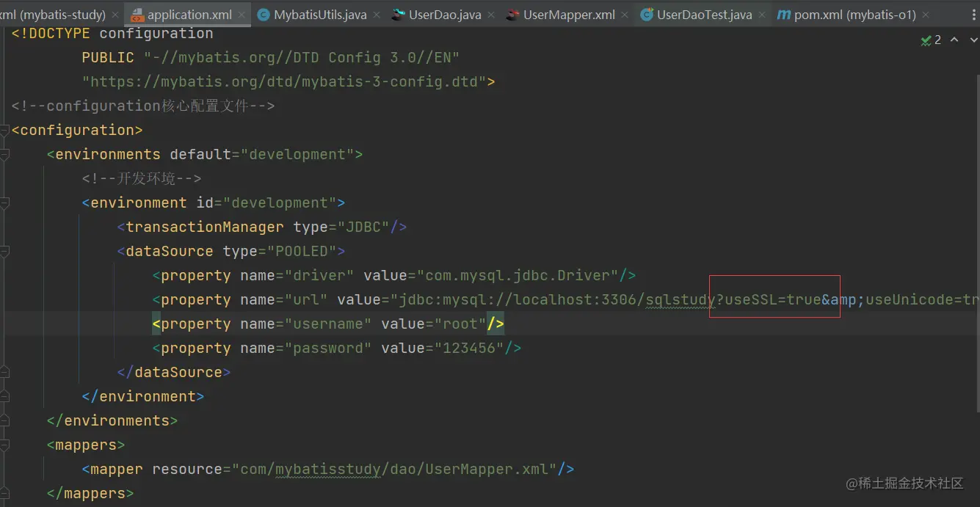980x507 pixels.
Task: Open the inspections widget showing 2
Action: click(931, 40)
